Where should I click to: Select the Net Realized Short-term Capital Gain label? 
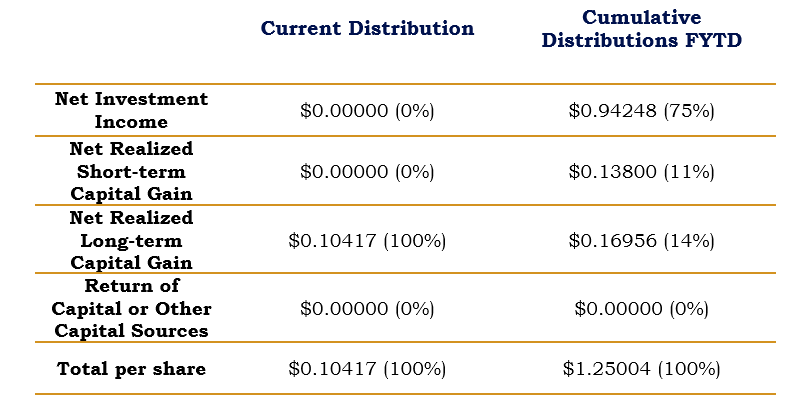click(x=131, y=171)
